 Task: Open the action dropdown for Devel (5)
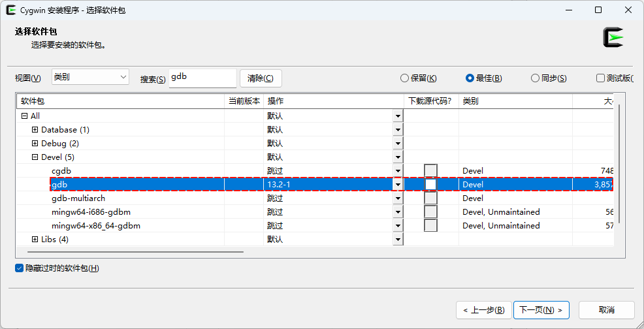(x=398, y=157)
